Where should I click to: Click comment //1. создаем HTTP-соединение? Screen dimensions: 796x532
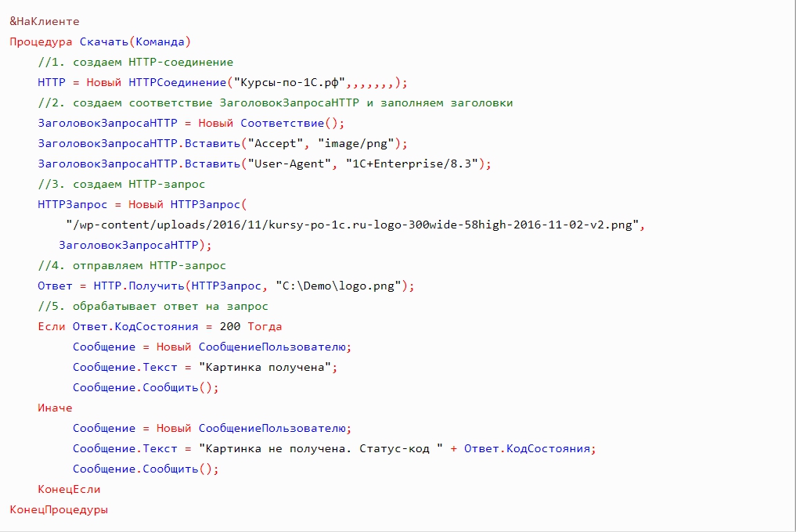coord(135,62)
